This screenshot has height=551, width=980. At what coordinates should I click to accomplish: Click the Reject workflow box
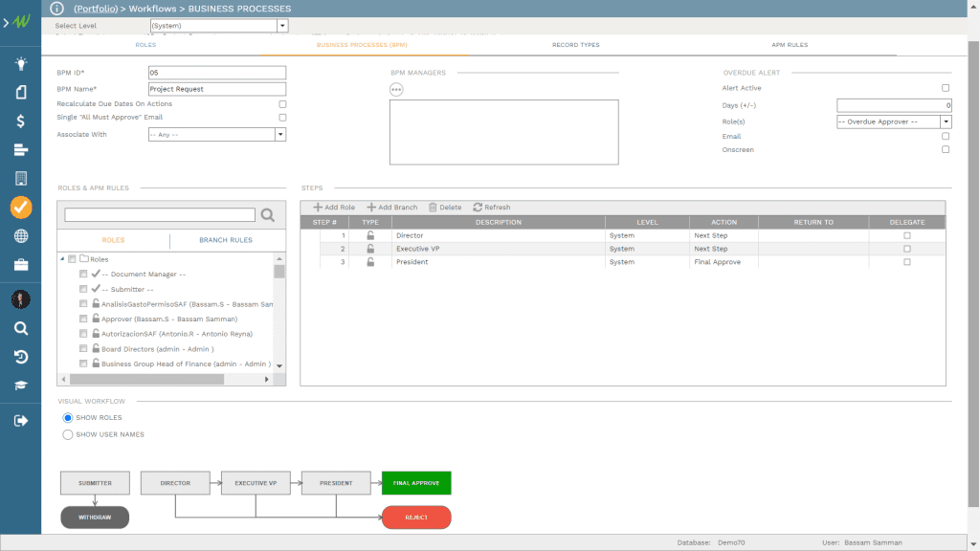[416, 518]
